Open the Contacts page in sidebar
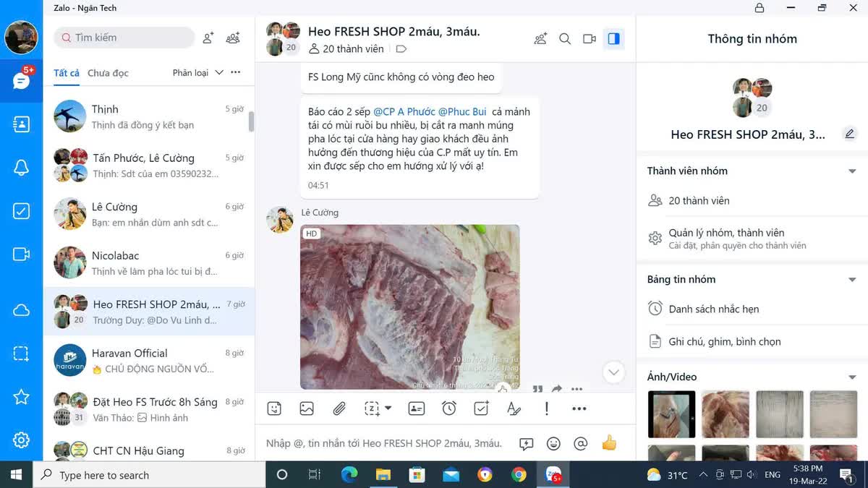This screenshot has height=488, width=868. coord(21,124)
